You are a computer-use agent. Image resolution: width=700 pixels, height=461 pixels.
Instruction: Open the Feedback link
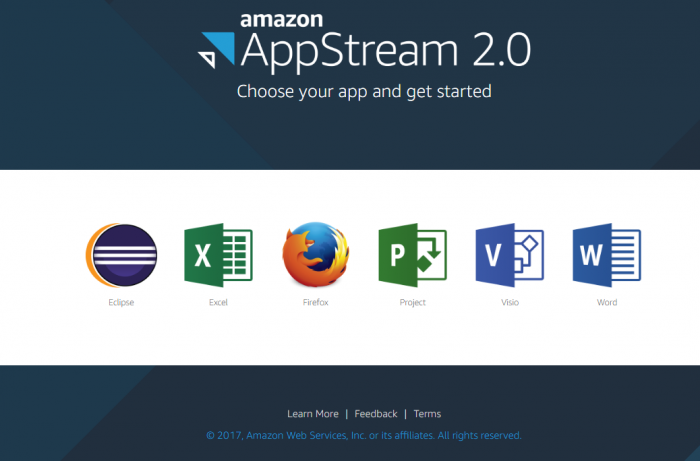click(376, 414)
